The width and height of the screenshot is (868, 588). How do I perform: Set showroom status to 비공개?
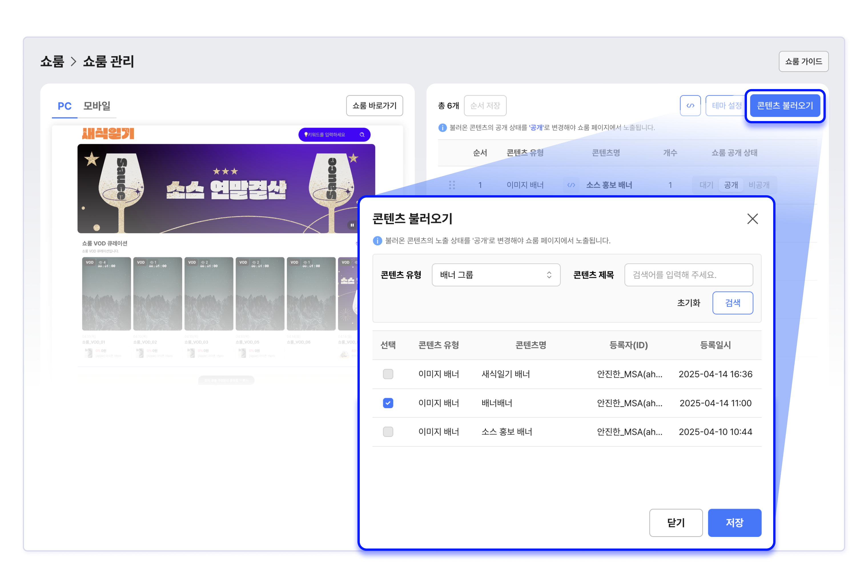pos(759,185)
